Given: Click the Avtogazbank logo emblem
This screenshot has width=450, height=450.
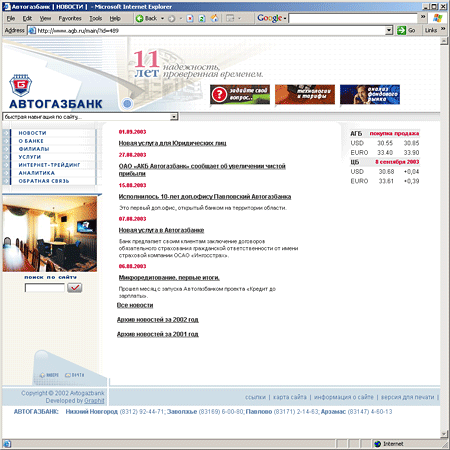Looking at the screenshot, I should (20, 86).
